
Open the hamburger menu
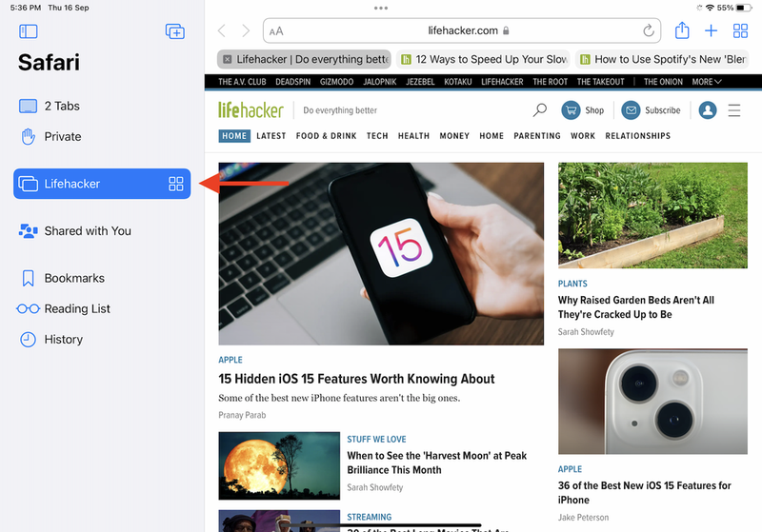(734, 110)
